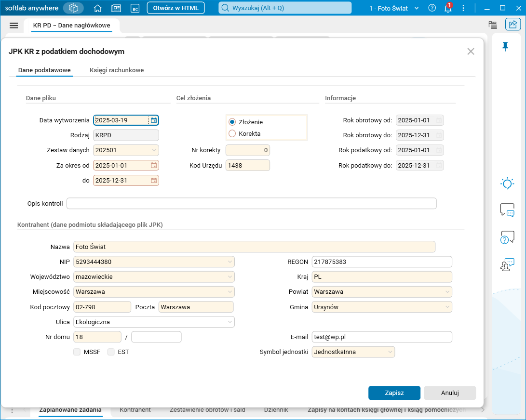Click the E-mail field
Viewport: 526px width, 420px height.
[x=382, y=337]
